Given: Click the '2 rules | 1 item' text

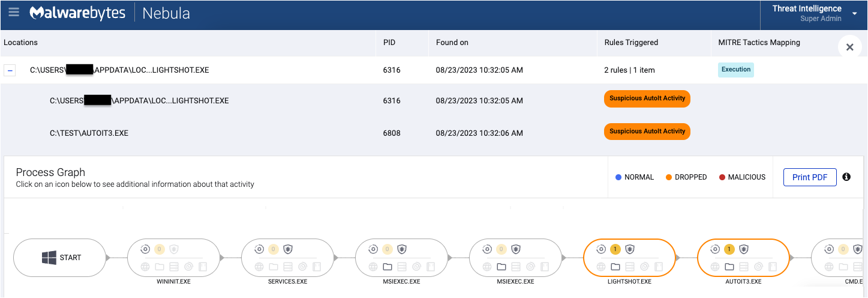Looking at the screenshot, I should pos(629,70).
